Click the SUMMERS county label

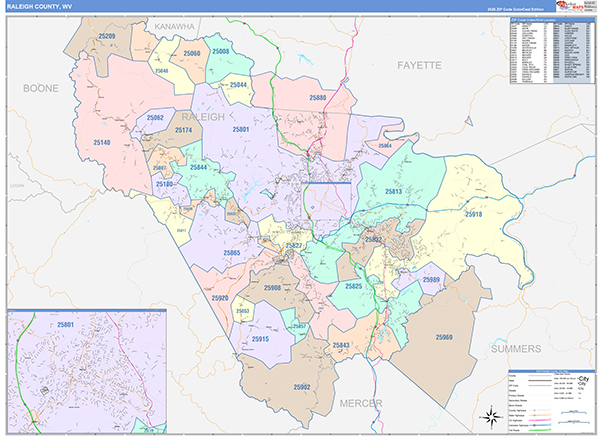tap(516, 349)
